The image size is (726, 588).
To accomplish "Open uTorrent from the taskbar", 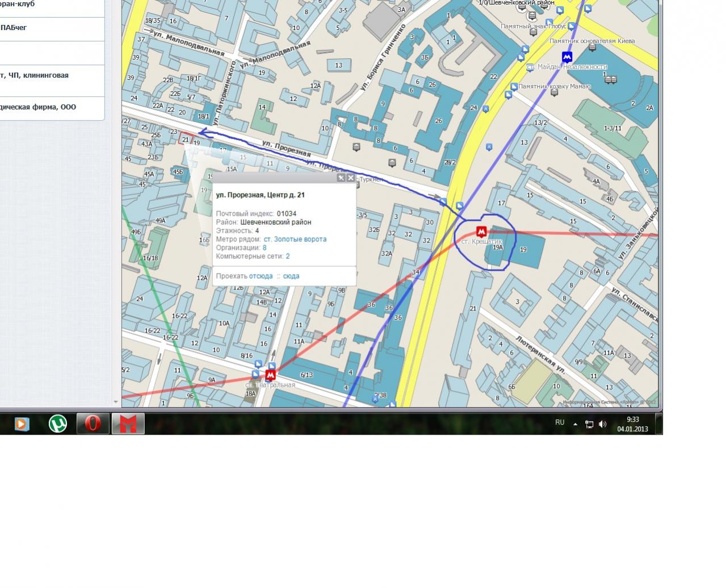I will tap(57, 423).
